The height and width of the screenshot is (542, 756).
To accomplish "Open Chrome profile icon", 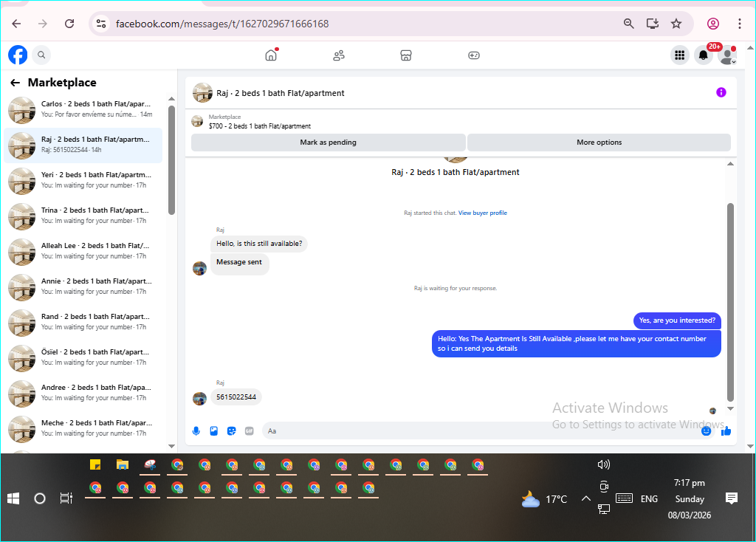I will click(x=713, y=24).
